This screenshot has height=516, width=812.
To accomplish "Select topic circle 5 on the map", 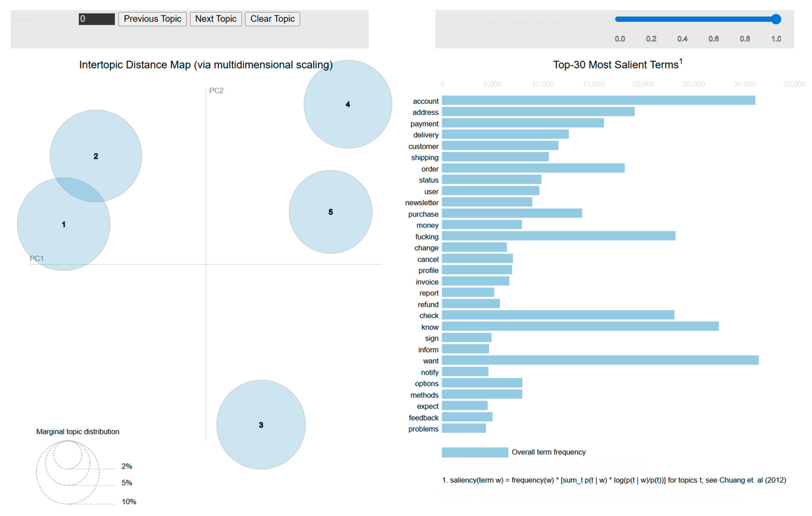I will [331, 212].
